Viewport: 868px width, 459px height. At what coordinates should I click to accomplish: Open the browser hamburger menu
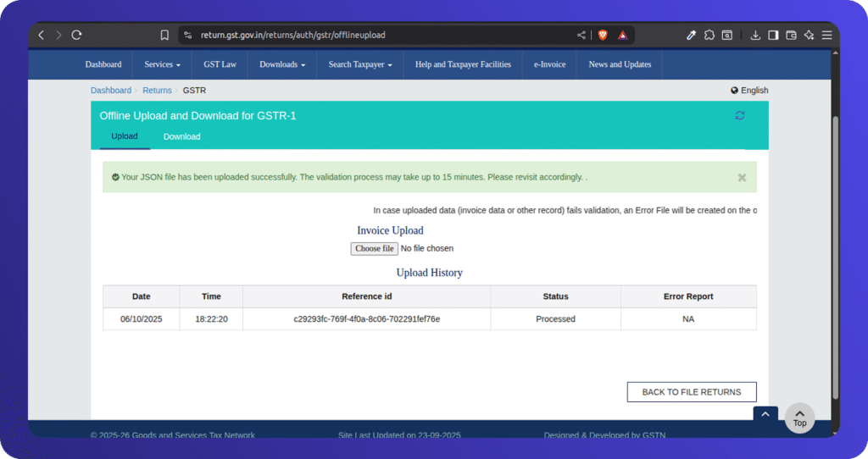826,35
